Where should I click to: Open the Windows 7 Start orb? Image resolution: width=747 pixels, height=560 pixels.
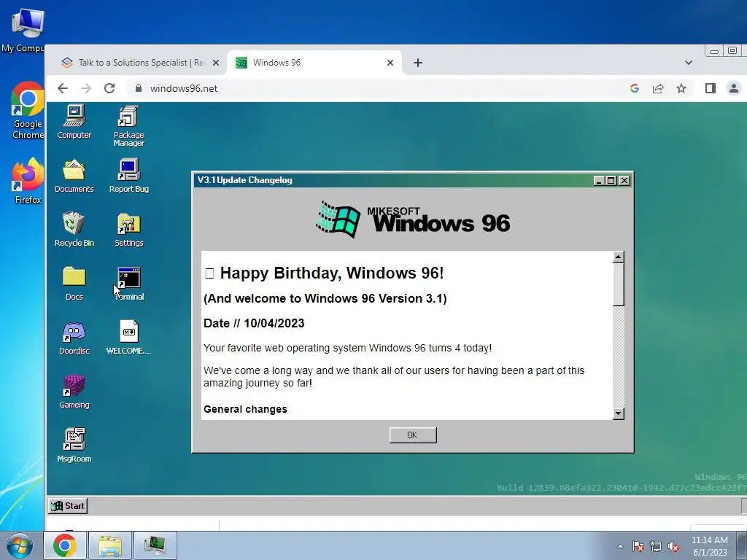pyautogui.click(x=20, y=545)
